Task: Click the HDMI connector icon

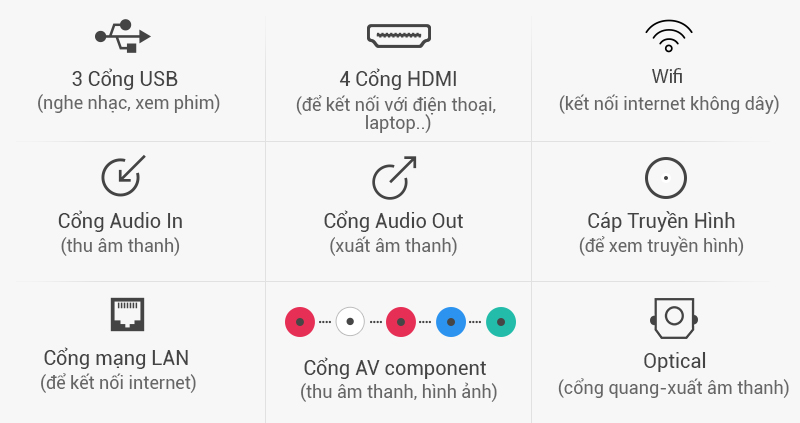Action: coord(398,38)
